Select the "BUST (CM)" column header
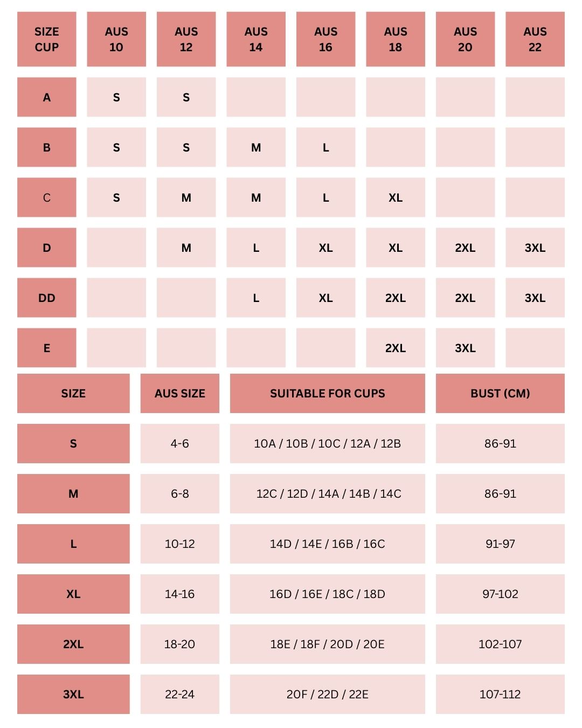Viewport: 582px width, 728px height. [500, 393]
